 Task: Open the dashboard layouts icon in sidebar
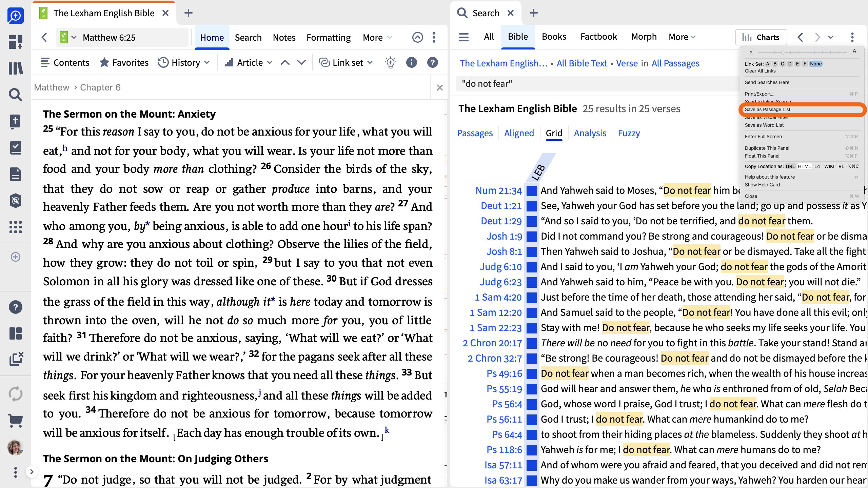pyautogui.click(x=16, y=42)
